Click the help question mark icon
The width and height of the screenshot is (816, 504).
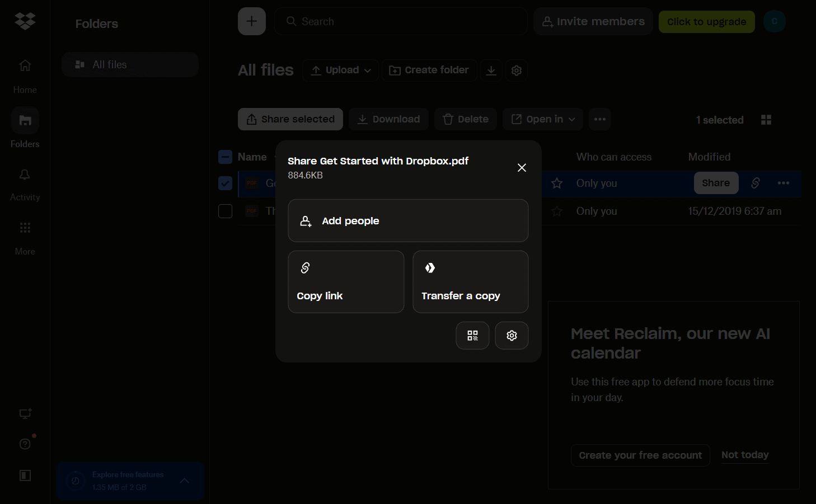tap(25, 444)
